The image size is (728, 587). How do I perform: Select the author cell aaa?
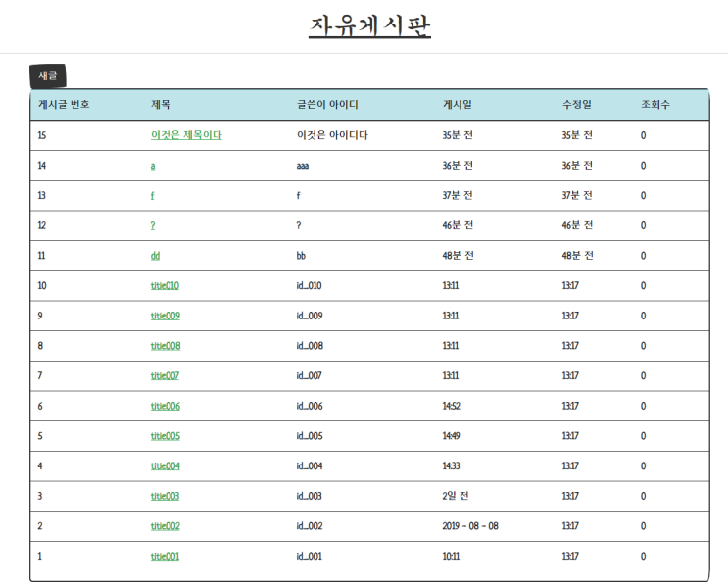tap(303, 166)
